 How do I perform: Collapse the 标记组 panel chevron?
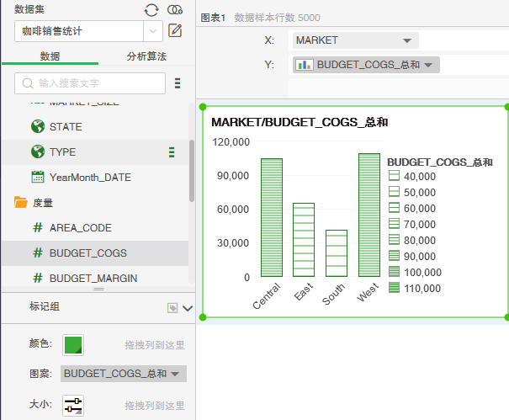tap(187, 308)
